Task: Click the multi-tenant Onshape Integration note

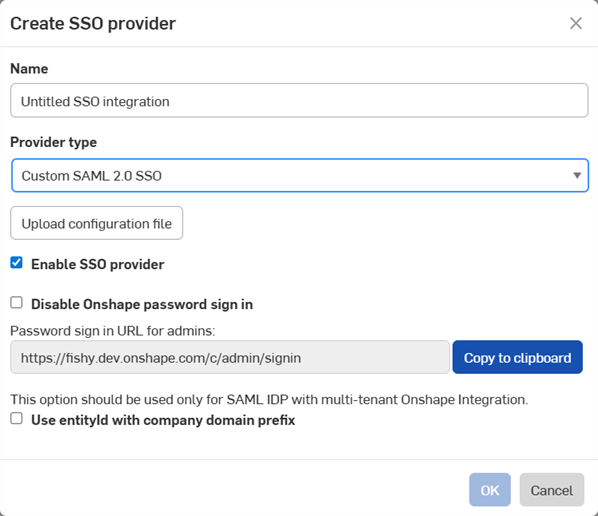Action: pos(269,399)
